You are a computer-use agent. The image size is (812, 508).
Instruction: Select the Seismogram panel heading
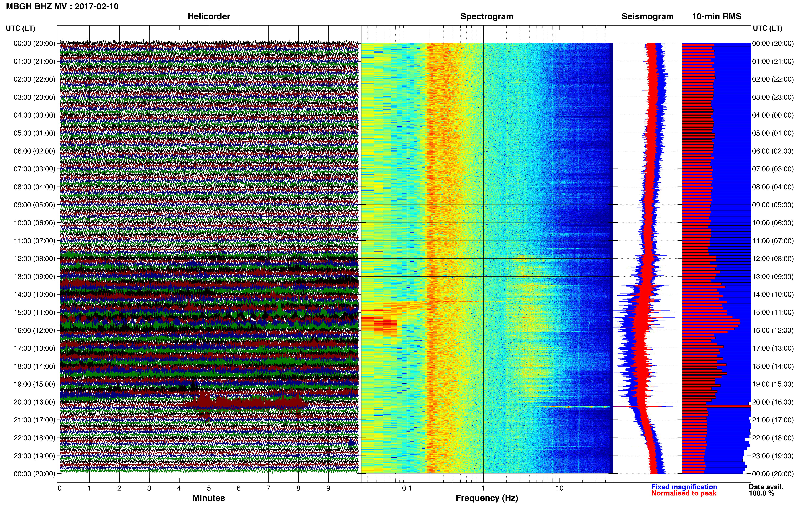pyautogui.click(x=647, y=16)
